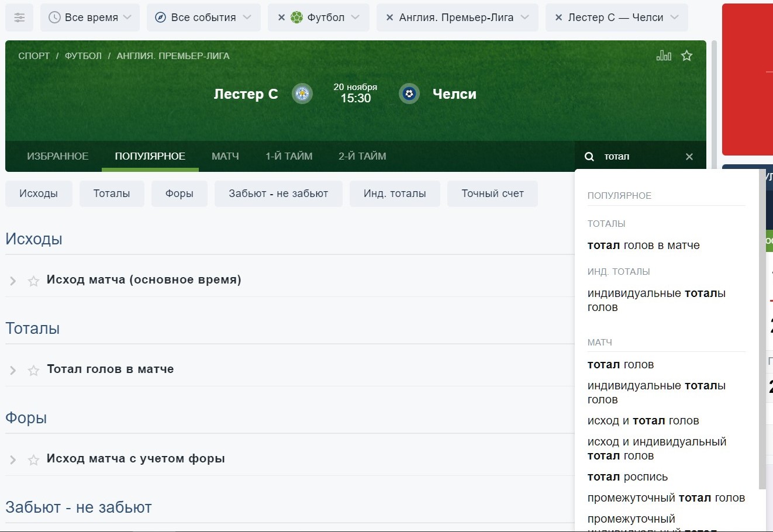Star the Исход матча с учетом форы market

34,460
